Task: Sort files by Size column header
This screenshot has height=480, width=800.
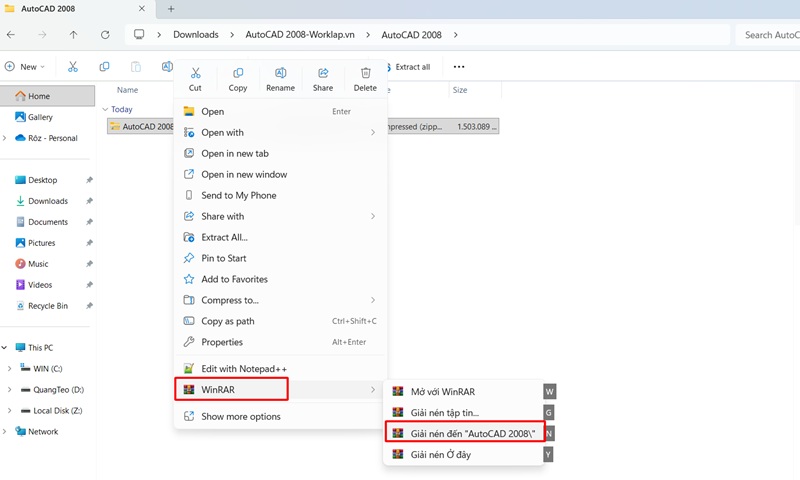Action: (460, 90)
